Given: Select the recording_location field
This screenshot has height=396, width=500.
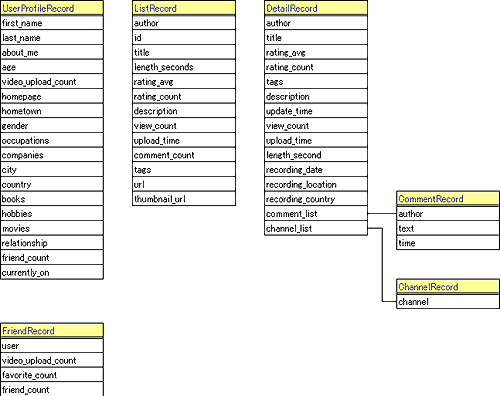Looking at the screenshot, I should (x=316, y=184).
